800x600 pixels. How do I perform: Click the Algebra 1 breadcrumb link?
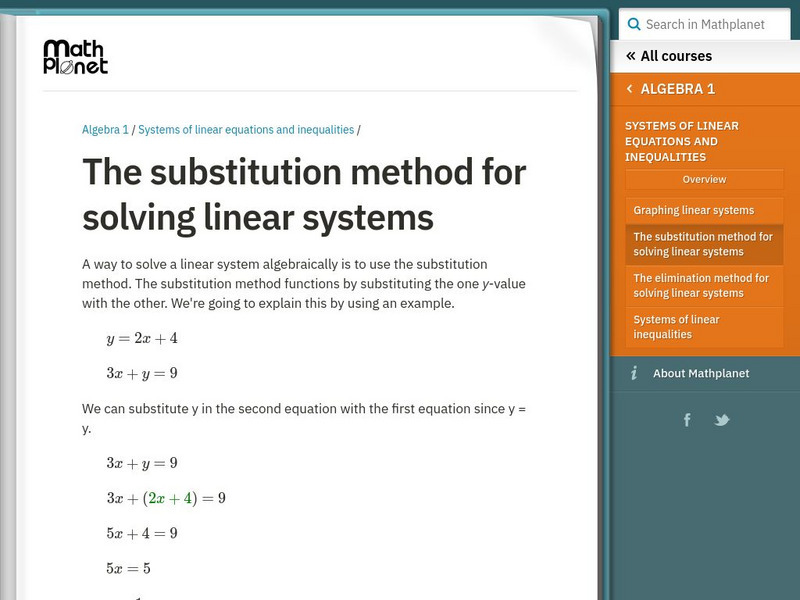[x=105, y=130]
